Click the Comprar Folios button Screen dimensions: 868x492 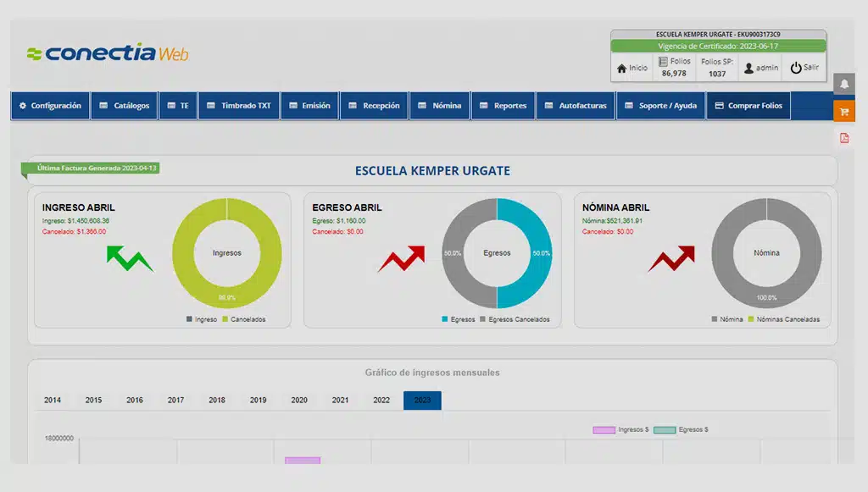pos(748,106)
